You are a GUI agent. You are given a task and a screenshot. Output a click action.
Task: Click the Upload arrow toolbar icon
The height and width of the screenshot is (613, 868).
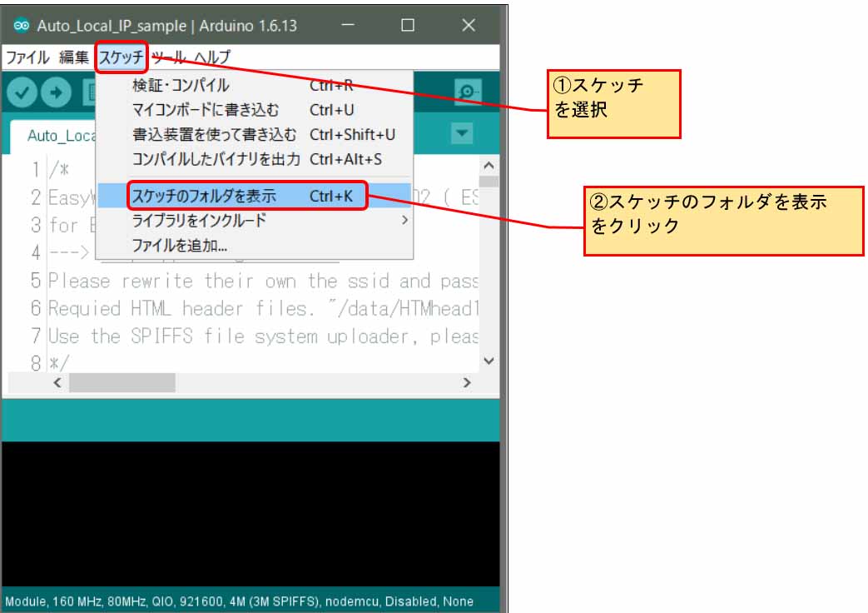(56, 92)
